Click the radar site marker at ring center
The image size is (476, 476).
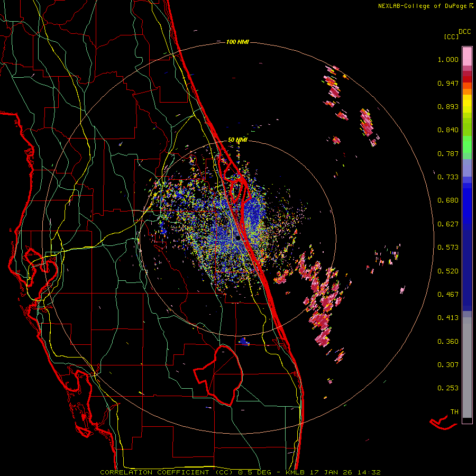(238, 239)
